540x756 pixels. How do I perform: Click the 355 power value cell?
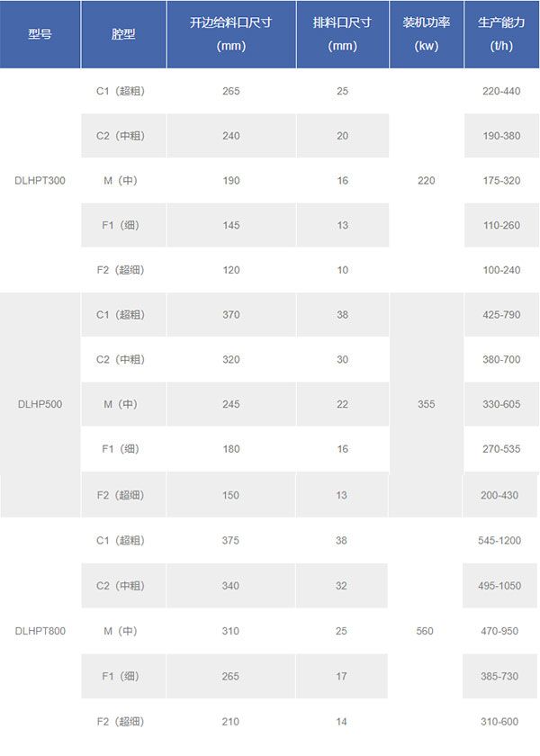(427, 404)
